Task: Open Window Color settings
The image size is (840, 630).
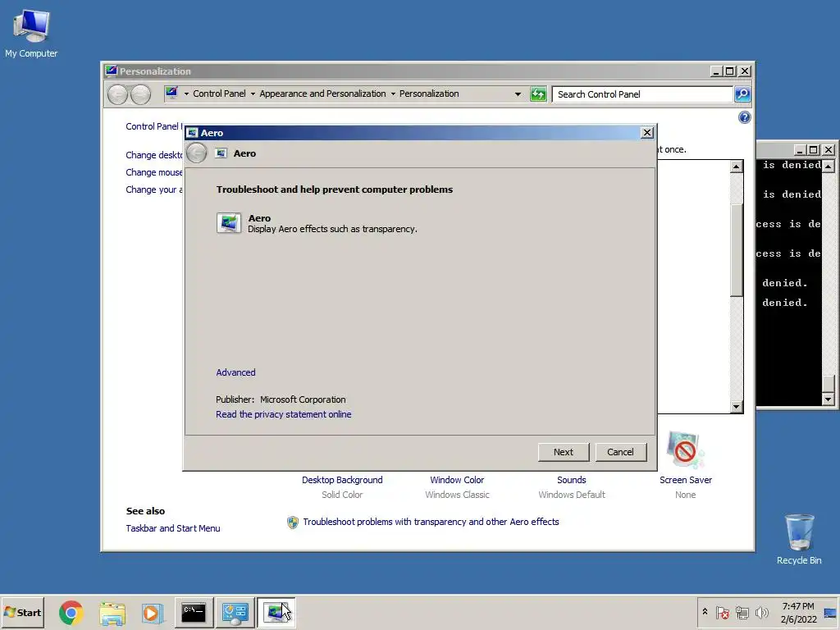Action: (x=457, y=480)
